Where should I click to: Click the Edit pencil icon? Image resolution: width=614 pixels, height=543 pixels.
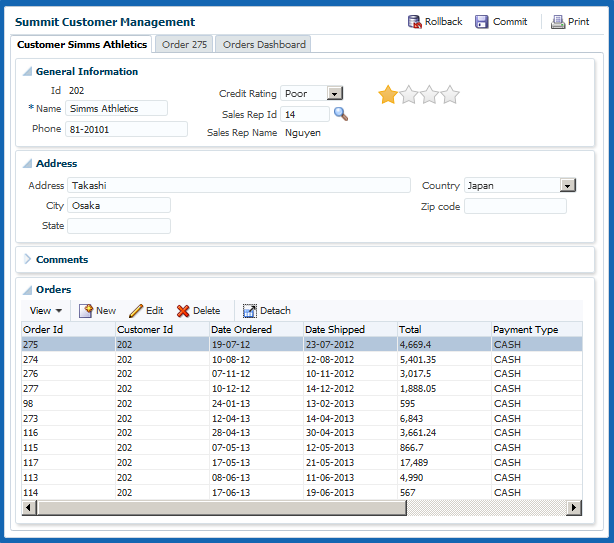click(136, 311)
